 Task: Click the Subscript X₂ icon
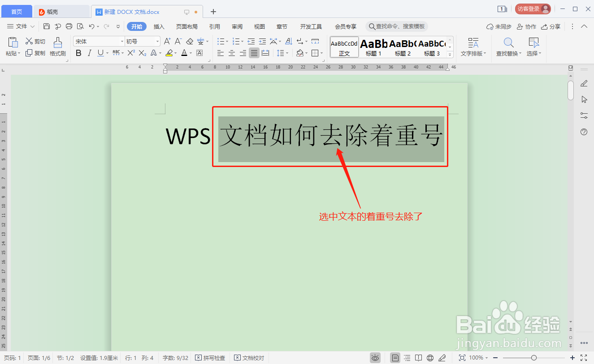143,53
